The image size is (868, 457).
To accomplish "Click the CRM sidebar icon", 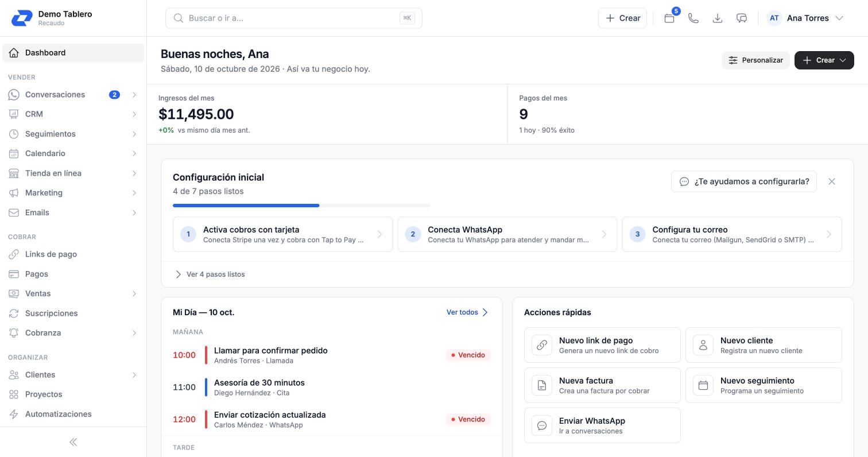I will click(x=14, y=114).
